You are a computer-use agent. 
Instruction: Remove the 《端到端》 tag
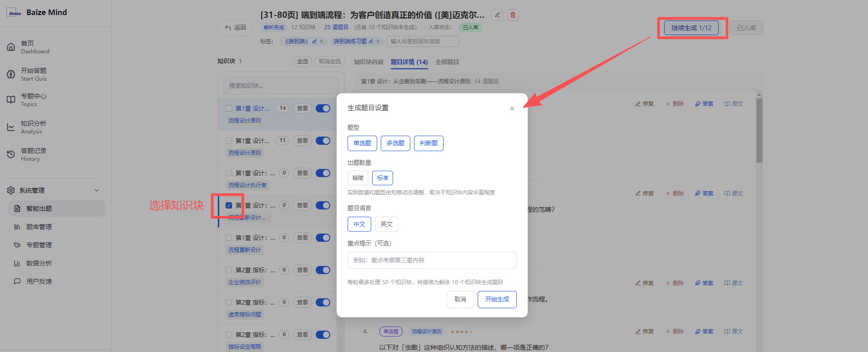[321, 41]
